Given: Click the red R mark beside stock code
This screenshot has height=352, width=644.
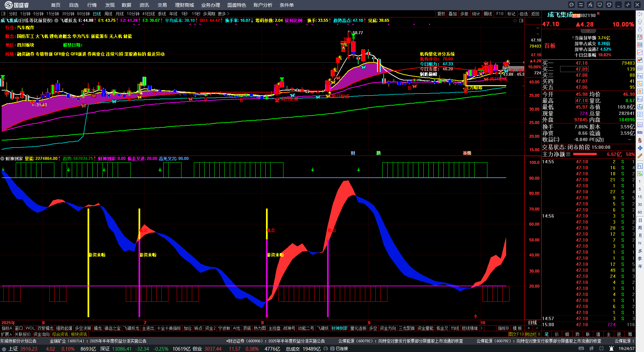Looking at the screenshot, I should pyautogui.click(x=598, y=14).
